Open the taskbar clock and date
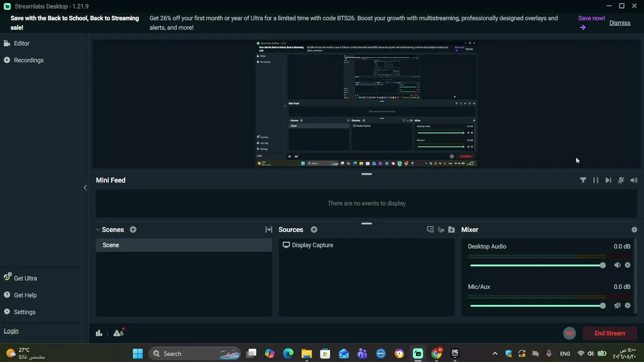Screen dimensions: 644x362 pos(624,354)
